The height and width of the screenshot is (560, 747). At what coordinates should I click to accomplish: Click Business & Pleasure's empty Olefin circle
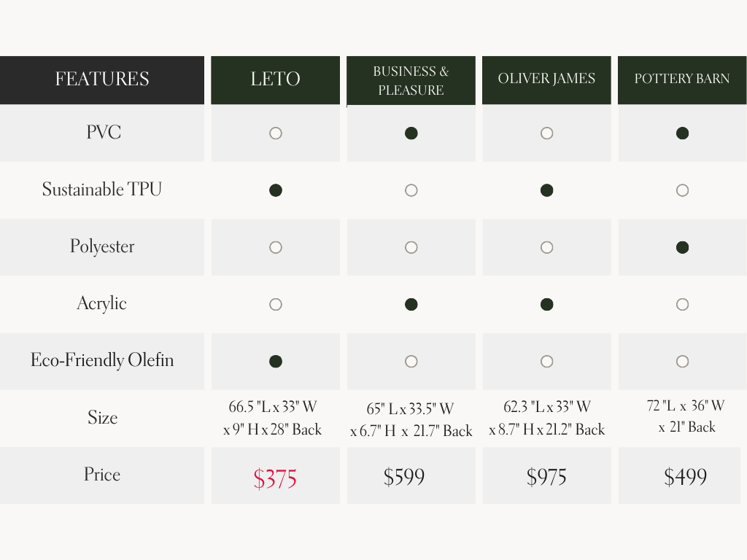(411, 361)
